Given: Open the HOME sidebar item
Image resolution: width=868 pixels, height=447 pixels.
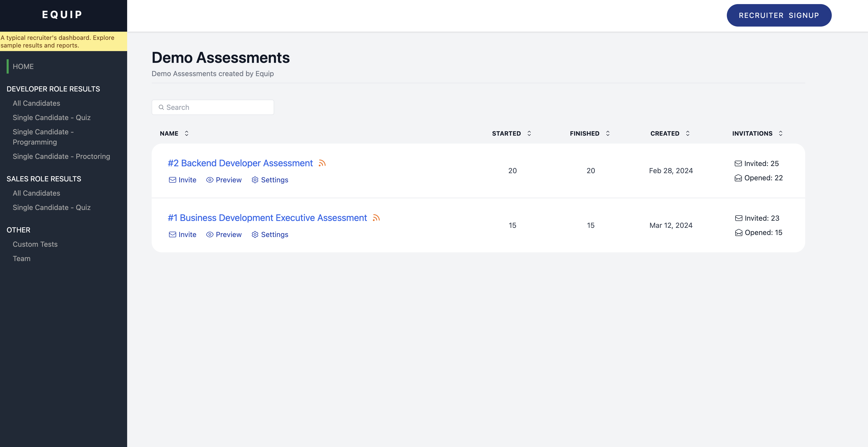Looking at the screenshot, I should pyautogui.click(x=23, y=66).
